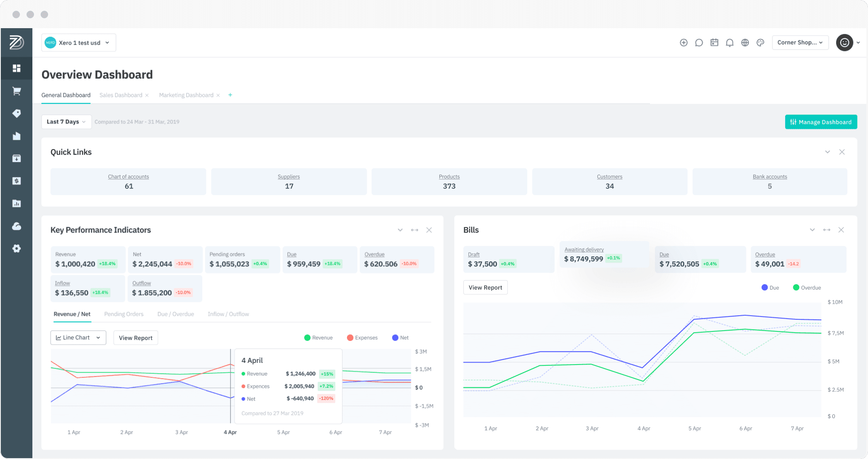Open the Line Chart type dropdown
This screenshot has height=459, width=868.
(79, 337)
